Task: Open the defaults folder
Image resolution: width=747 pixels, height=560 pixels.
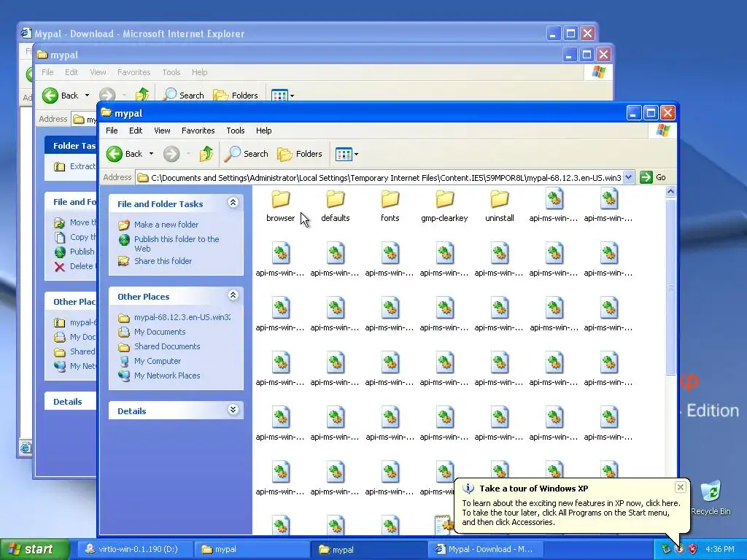Action: click(x=336, y=206)
